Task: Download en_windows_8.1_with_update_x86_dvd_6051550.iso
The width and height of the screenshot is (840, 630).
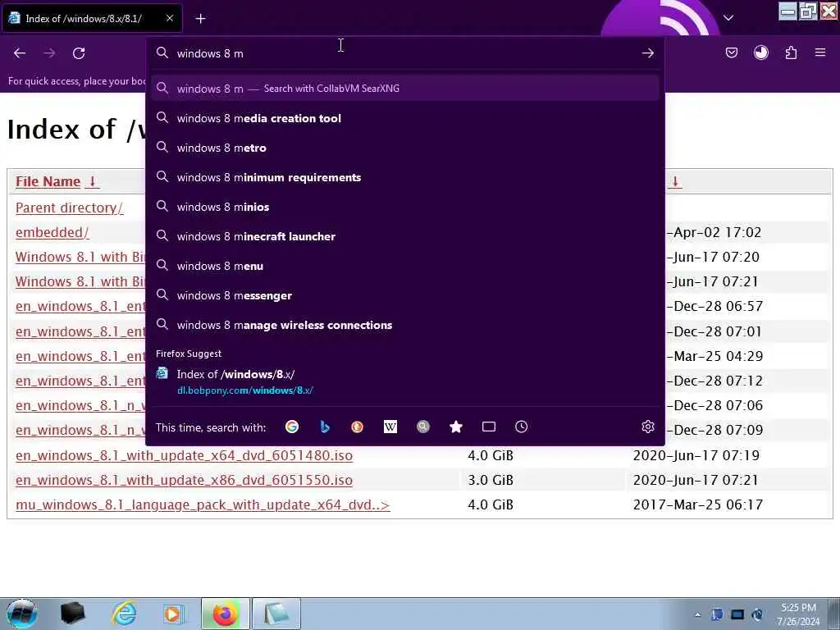Action: 185,480
